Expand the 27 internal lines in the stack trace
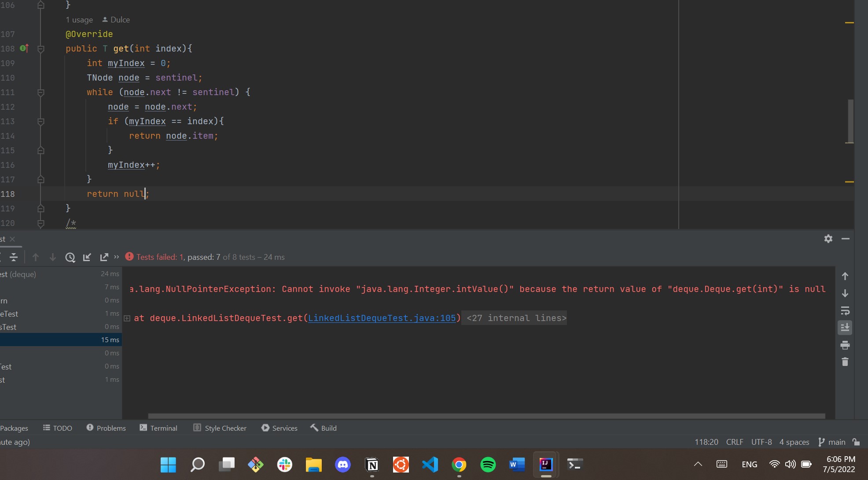The height and width of the screenshot is (480, 868). (516, 318)
